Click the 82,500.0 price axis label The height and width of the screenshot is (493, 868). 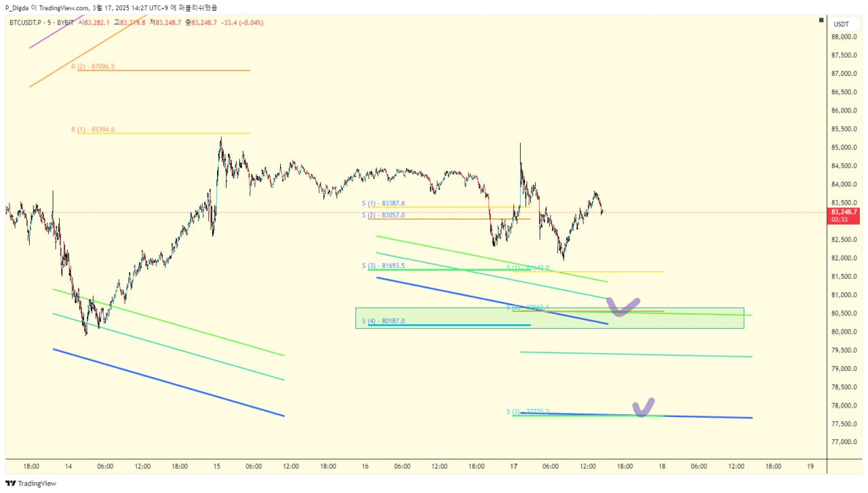[844, 239]
